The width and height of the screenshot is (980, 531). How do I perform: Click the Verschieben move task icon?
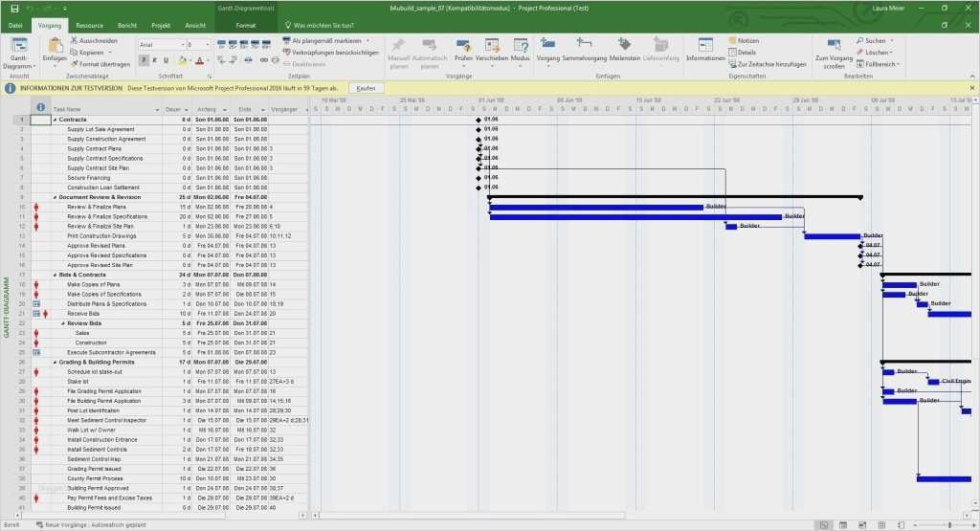(x=492, y=52)
